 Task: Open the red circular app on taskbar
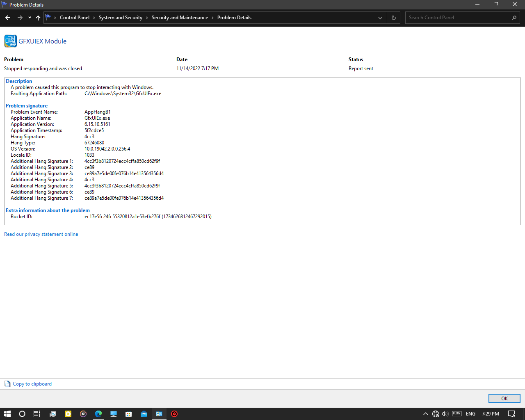[174, 414]
